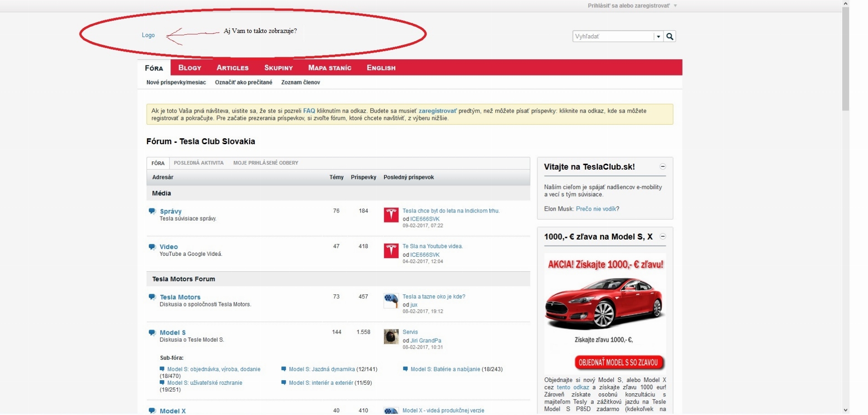
Task: Open Model S: užívateľské rozhranie sub-forum
Action: (205, 383)
